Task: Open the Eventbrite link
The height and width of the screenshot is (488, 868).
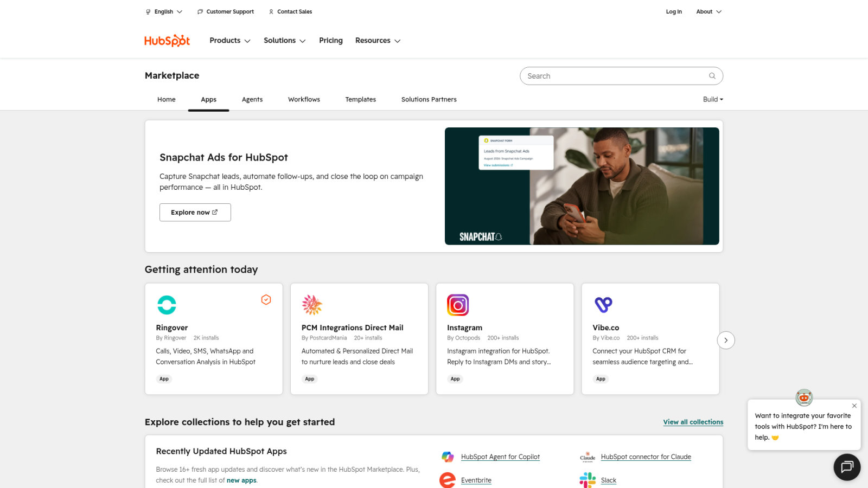Action: [476, 480]
